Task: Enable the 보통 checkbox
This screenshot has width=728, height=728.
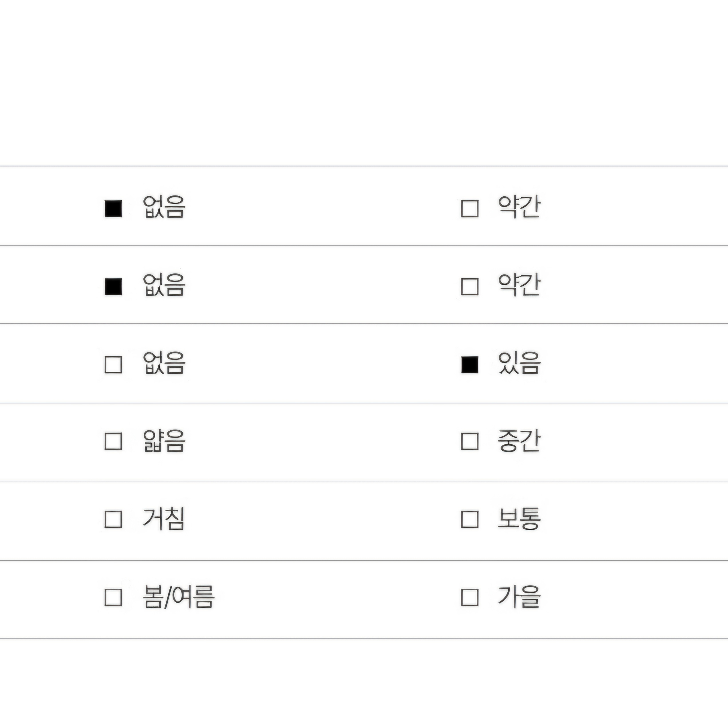Action: click(x=470, y=519)
